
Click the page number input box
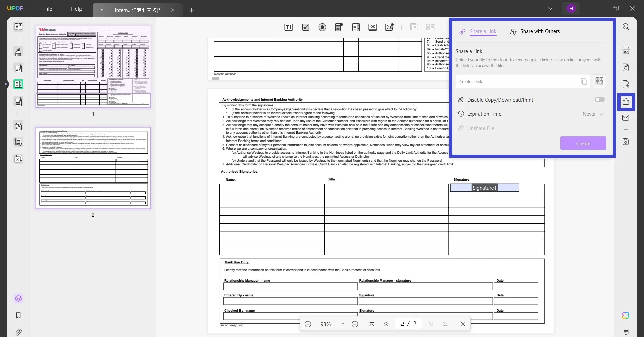click(408, 323)
